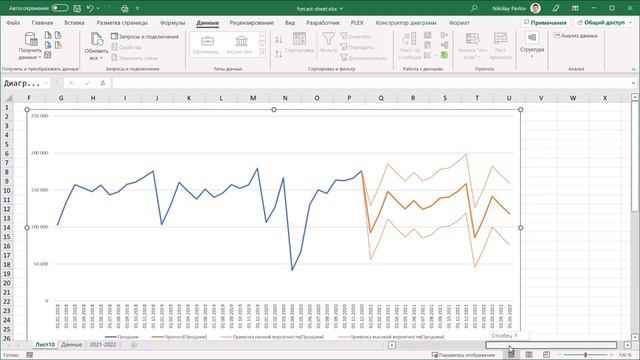640x360 pixels.
Task: Click the sort ascending A-Z icon
Action: click(279, 40)
